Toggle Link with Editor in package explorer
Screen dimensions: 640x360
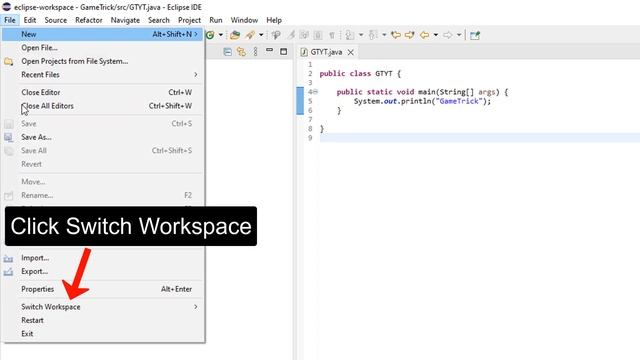click(242, 52)
